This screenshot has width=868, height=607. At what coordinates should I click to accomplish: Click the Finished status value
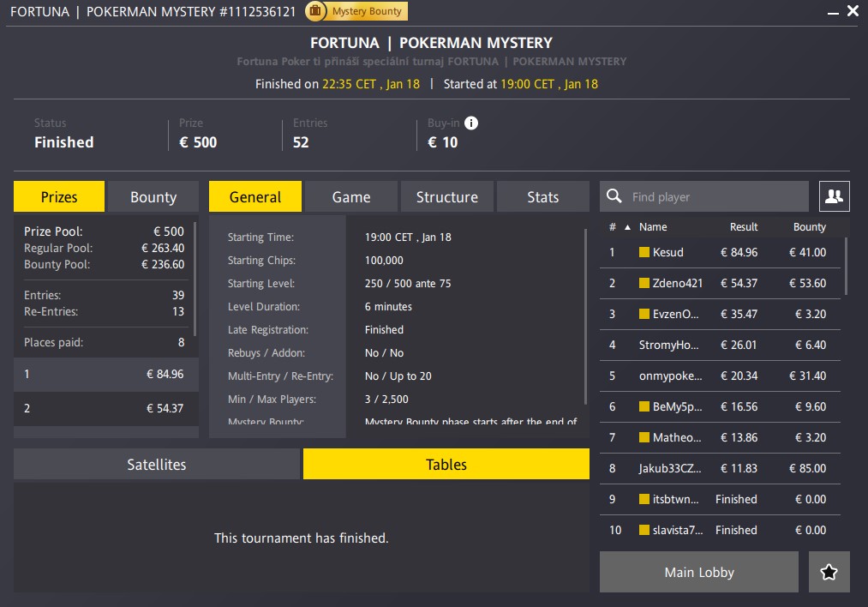[x=64, y=142]
